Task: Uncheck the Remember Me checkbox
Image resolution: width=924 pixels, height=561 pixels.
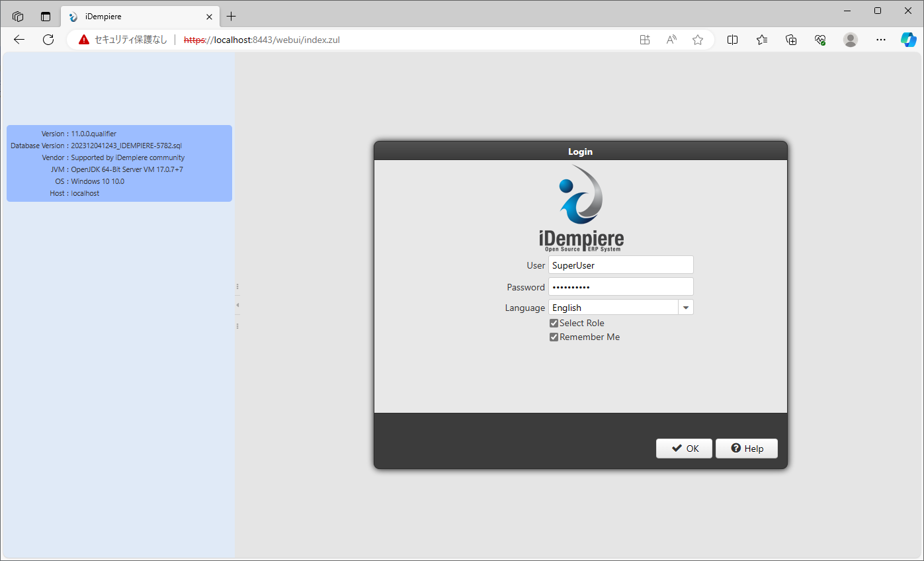Action: (x=554, y=337)
